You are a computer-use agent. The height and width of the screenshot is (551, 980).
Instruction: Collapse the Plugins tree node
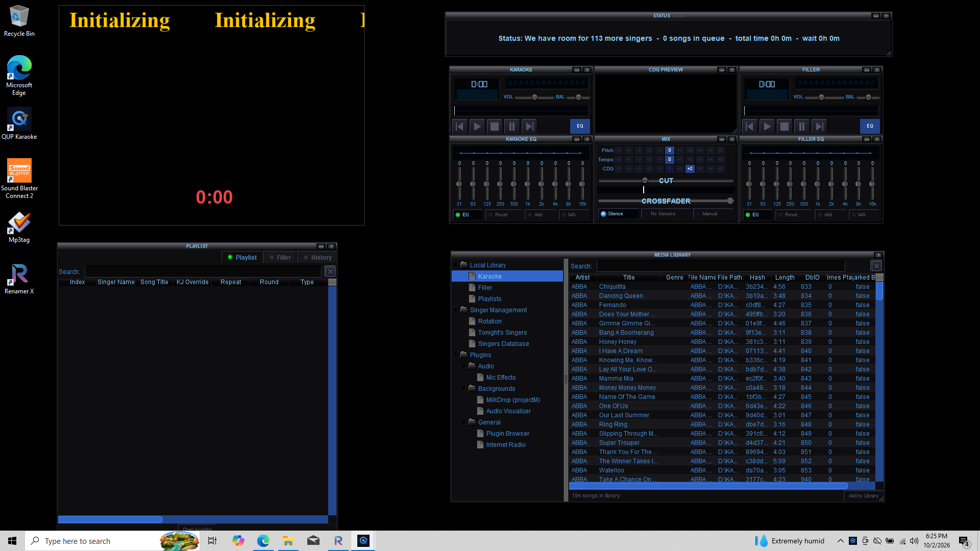[456, 355]
